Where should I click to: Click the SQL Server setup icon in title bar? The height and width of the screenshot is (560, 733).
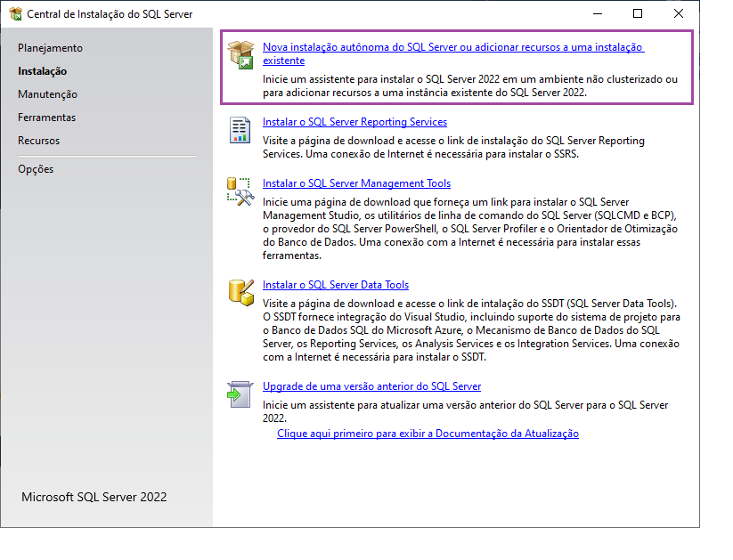point(15,14)
